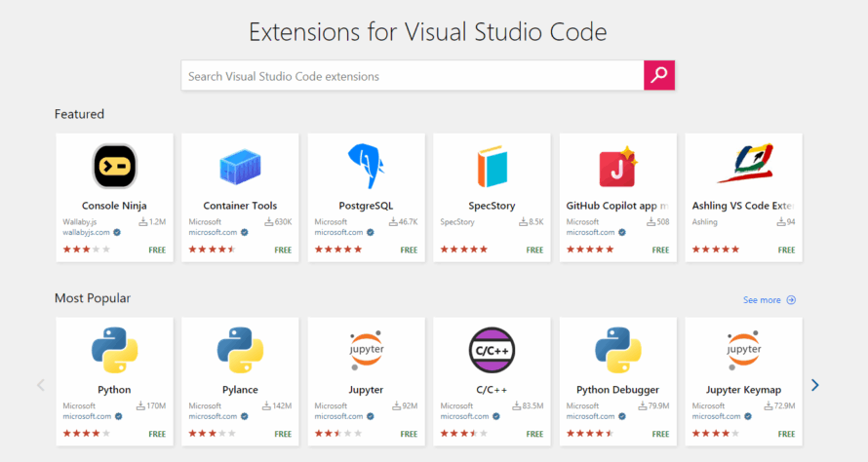868x462 pixels.
Task: Click the SpecStory title text
Action: pyautogui.click(x=492, y=206)
